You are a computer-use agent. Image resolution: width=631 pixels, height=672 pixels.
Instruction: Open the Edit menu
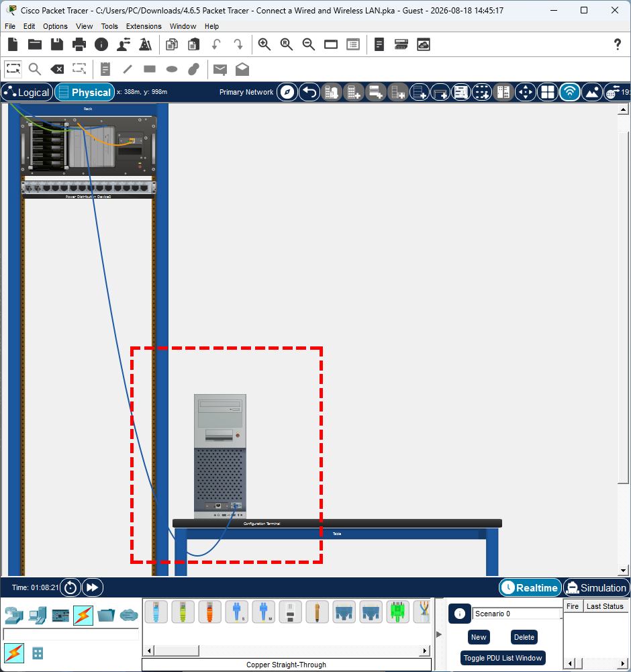point(29,26)
